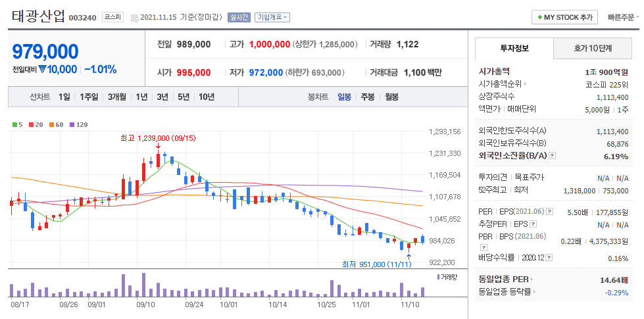Image resolution: width=644 pixels, height=319 pixels.
Task: Click the 거래대금 1,100 백만 value
Action: tap(422, 72)
